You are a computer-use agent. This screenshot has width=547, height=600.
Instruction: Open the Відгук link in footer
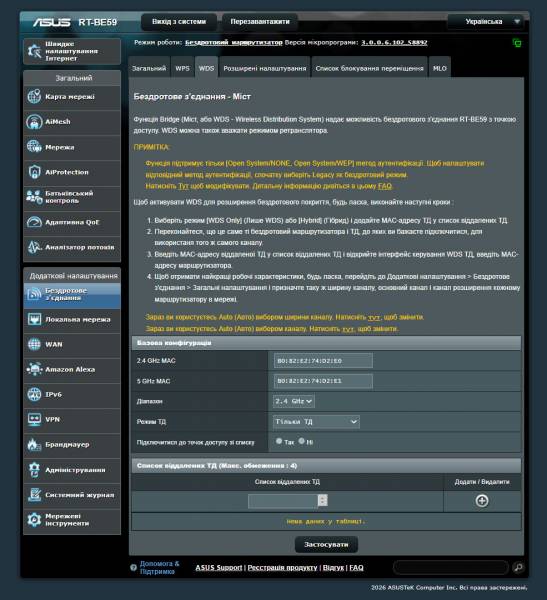click(333, 567)
